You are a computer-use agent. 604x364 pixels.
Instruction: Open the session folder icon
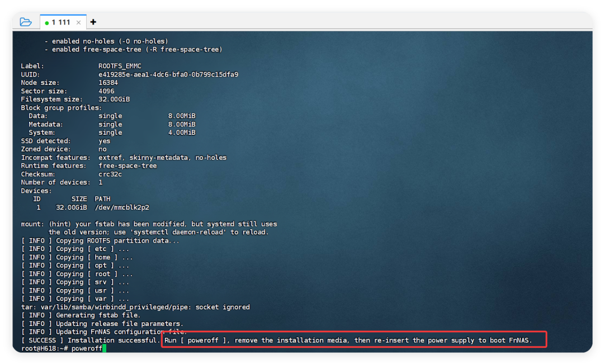[25, 22]
